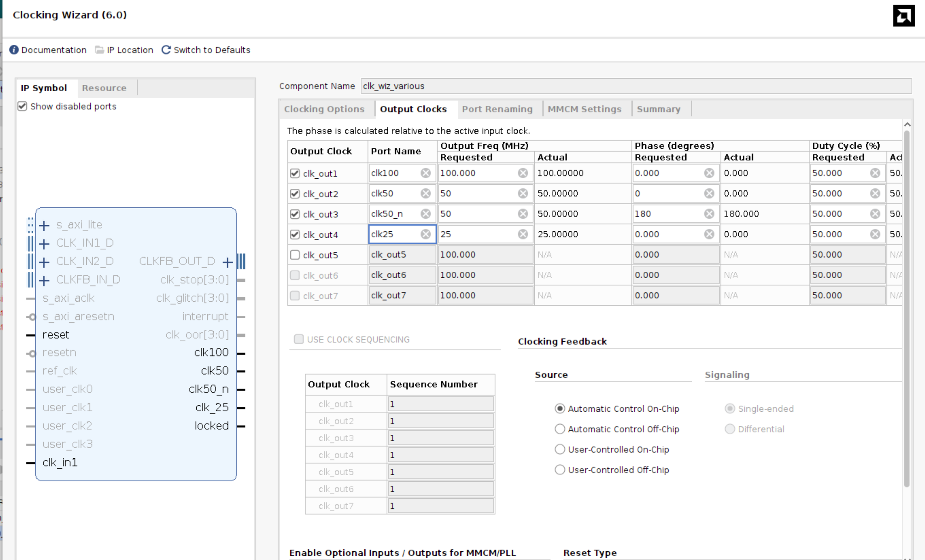Expand the s_axi_lite port group
Viewport: 925px width, 560px height.
click(x=44, y=226)
